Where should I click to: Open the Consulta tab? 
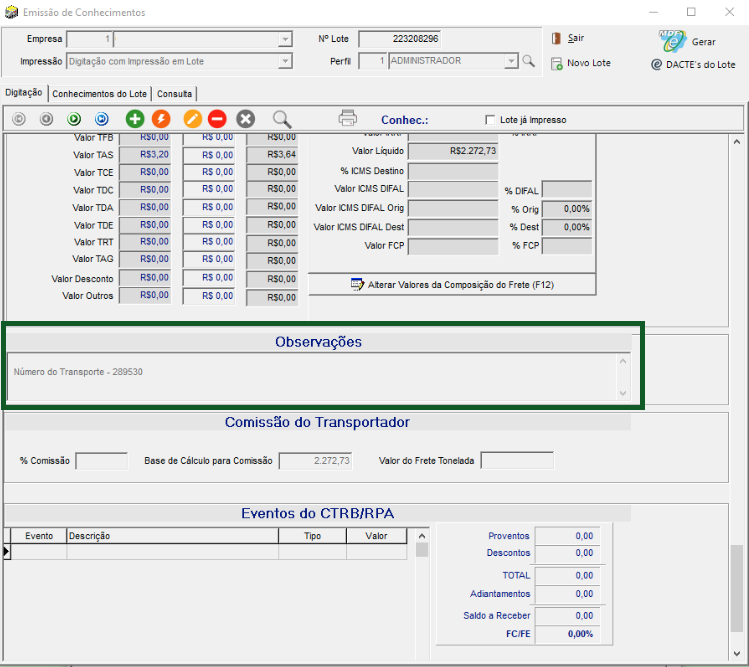pos(175,93)
